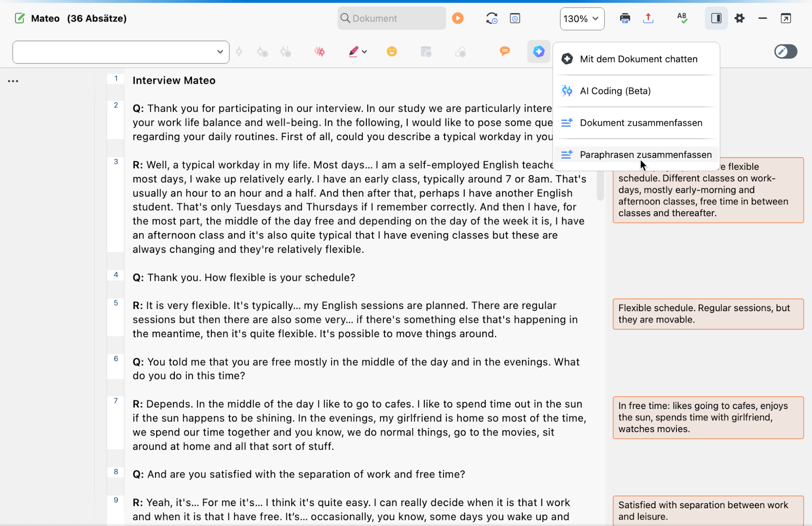The width and height of the screenshot is (812, 526).
Task: Click the orange paraphrase speech bubble icon
Action: click(x=505, y=51)
